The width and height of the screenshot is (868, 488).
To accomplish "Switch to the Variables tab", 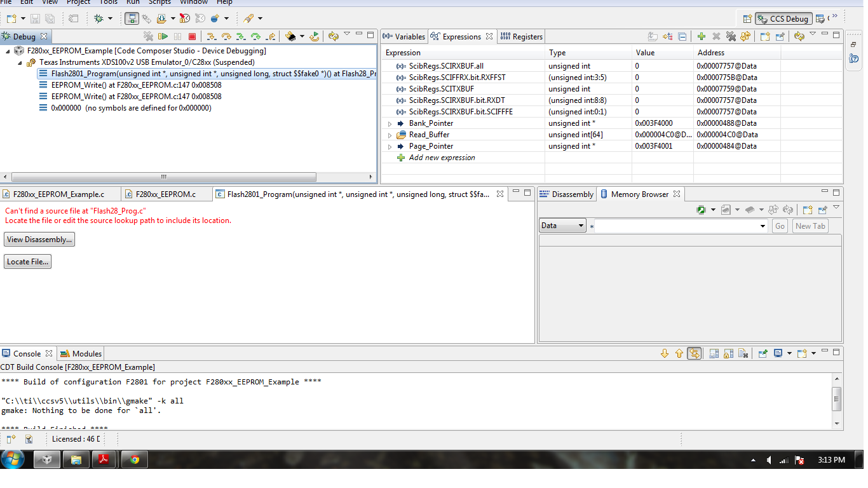I will 403,37.
